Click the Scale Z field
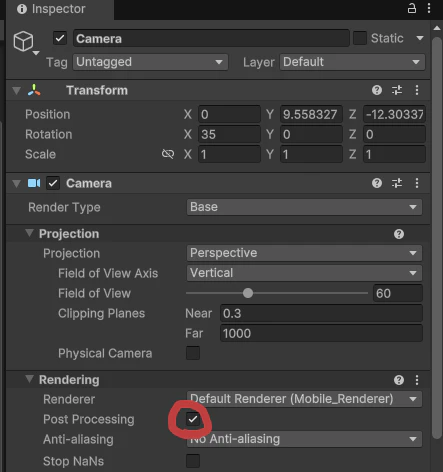The image size is (443, 472). tap(394, 154)
